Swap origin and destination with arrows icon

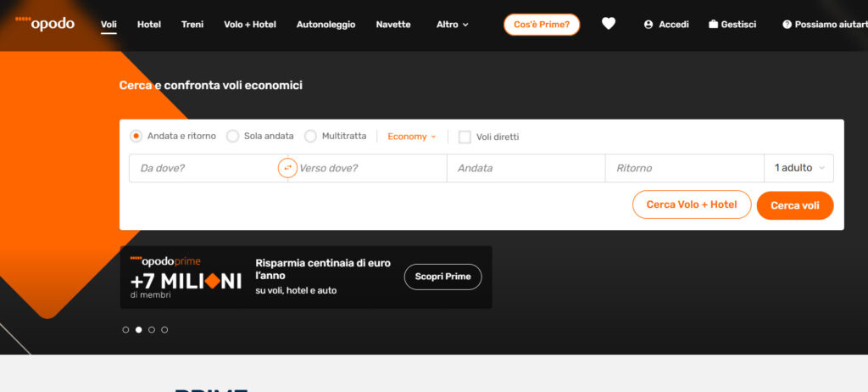(x=287, y=168)
